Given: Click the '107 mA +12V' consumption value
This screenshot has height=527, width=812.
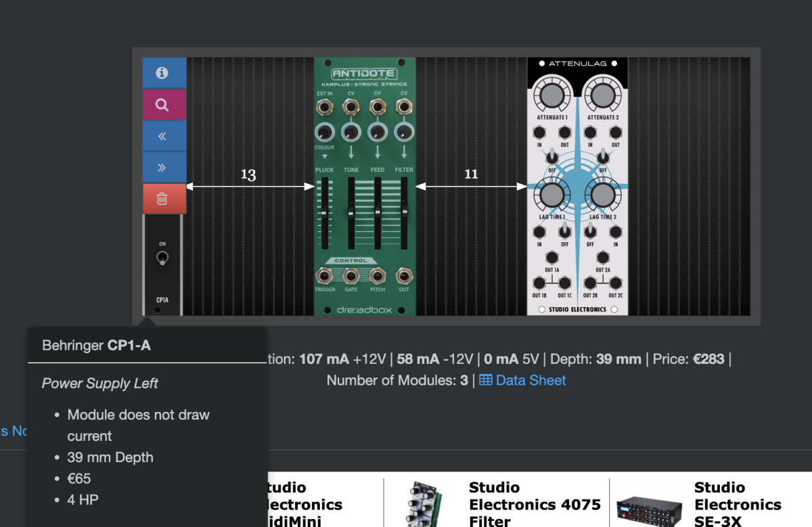Looking at the screenshot, I should point(343,359).
